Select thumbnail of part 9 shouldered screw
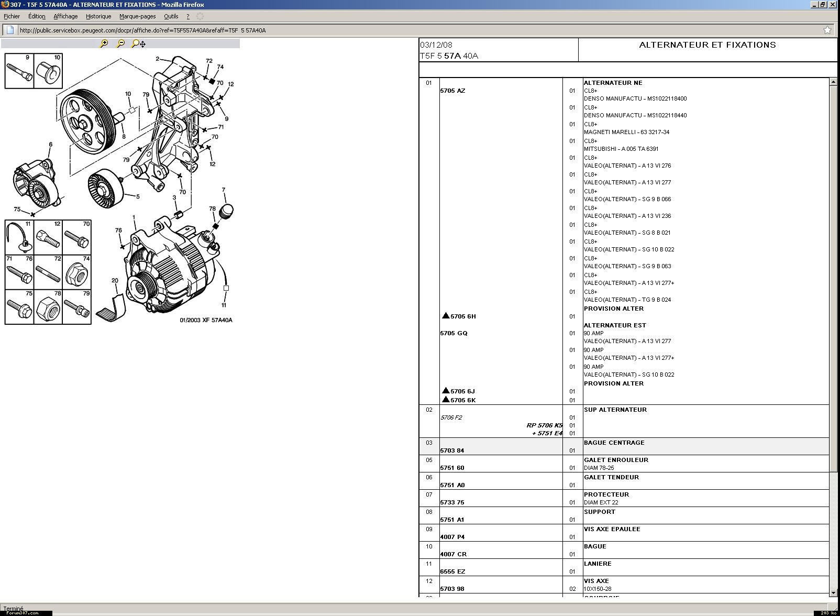 coord(19,71)
